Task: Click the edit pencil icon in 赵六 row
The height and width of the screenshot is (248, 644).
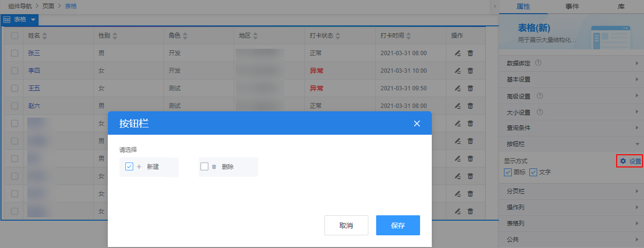Action: (x=458, y=106)
